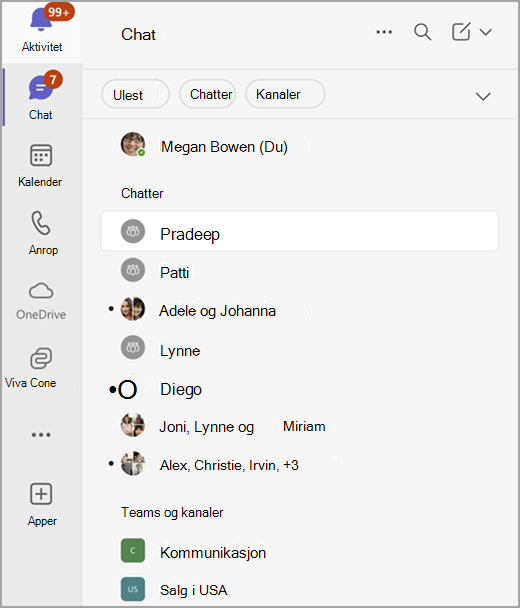Click the Patti group avatar icon
The image size is (520, 608).
(x=133, y=270)
